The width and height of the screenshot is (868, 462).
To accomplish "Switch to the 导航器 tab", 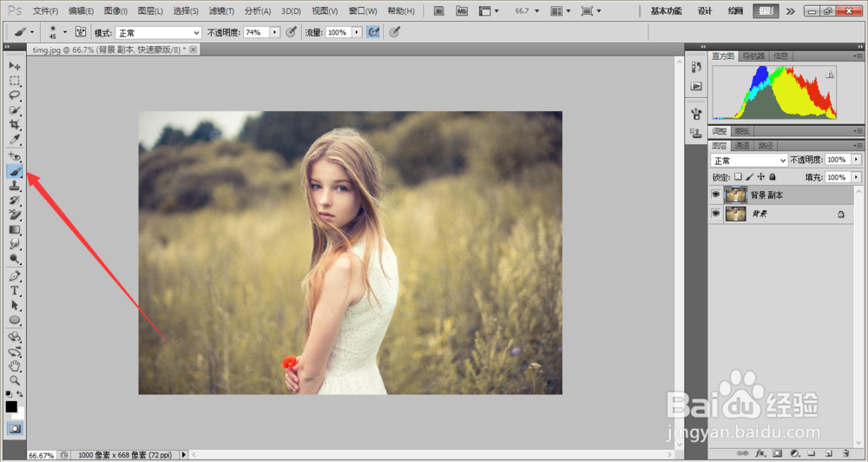I will pyautogui.click(x=753, y=56).
